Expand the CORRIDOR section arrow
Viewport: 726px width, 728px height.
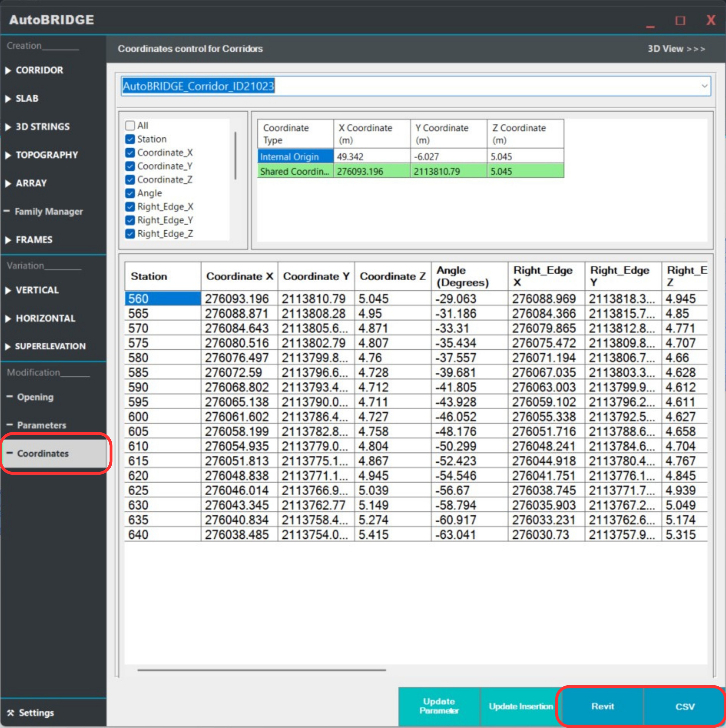(x=8, y=71)
